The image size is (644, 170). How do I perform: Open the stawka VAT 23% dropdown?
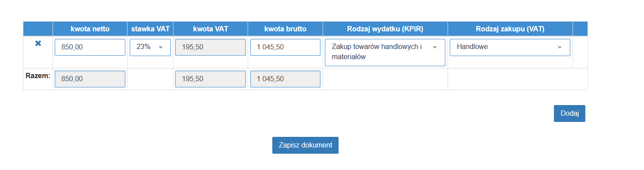click(150, 47)
